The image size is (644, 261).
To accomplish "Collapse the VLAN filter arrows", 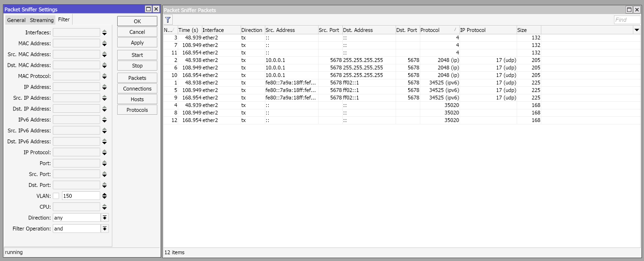I will (104, 196).
